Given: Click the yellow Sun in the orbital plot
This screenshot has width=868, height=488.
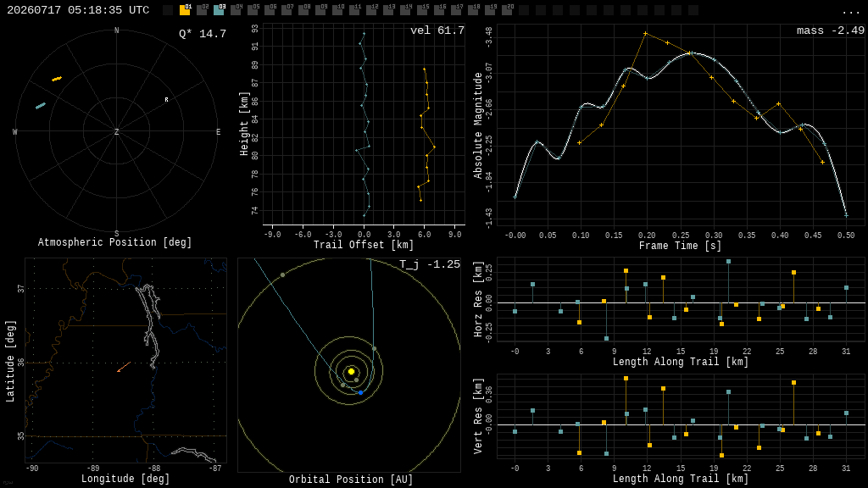Looking at the screenshot, I should tap(351, 371).
